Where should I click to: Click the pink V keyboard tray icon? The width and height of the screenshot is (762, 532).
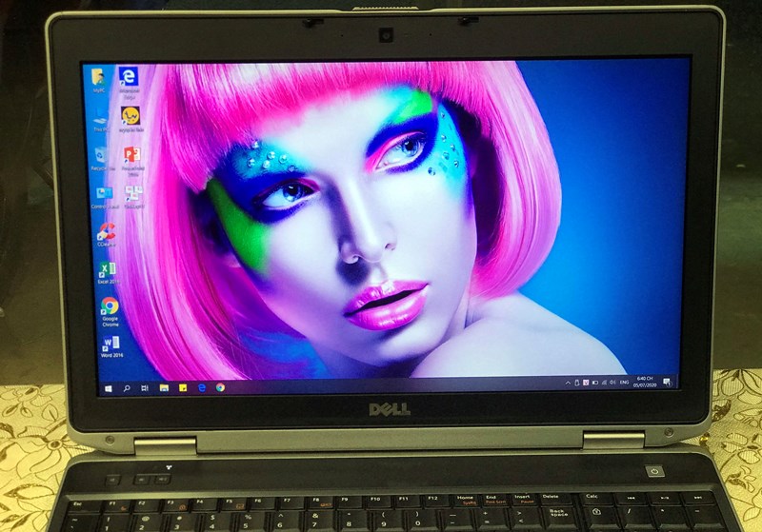click(x=586, y=383)
